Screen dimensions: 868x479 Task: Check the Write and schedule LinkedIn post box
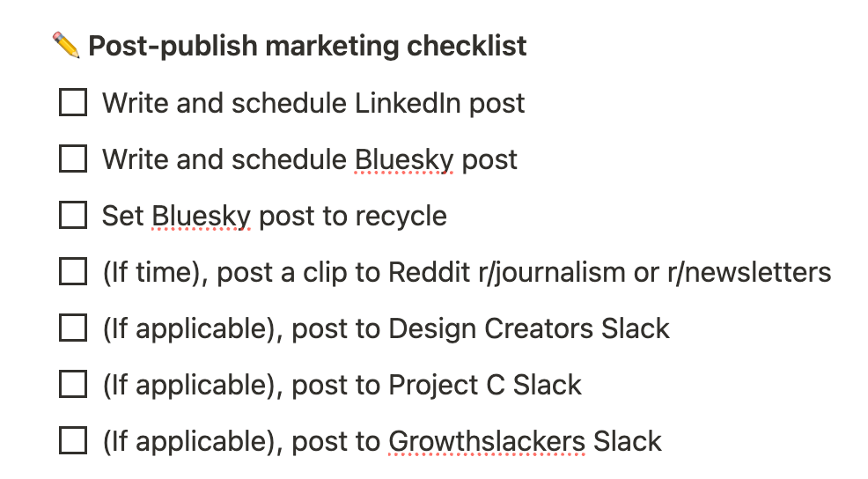pyautogui.click(x=73, y=102)
